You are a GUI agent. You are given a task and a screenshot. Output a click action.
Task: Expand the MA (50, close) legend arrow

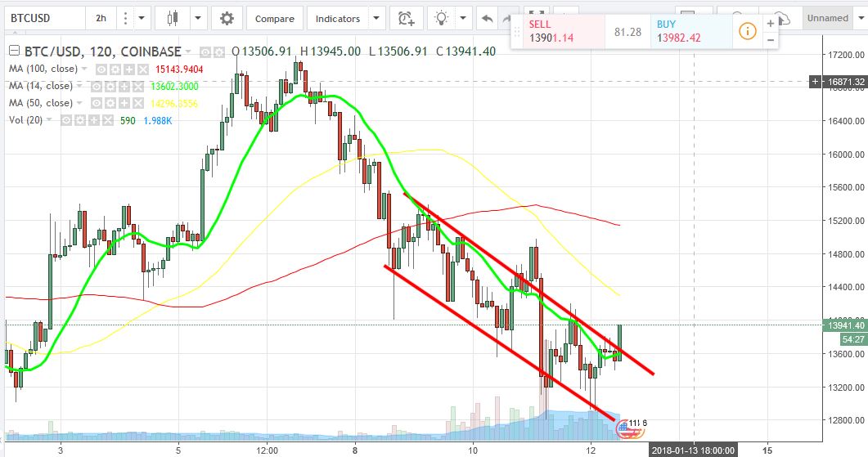point(79,104)
